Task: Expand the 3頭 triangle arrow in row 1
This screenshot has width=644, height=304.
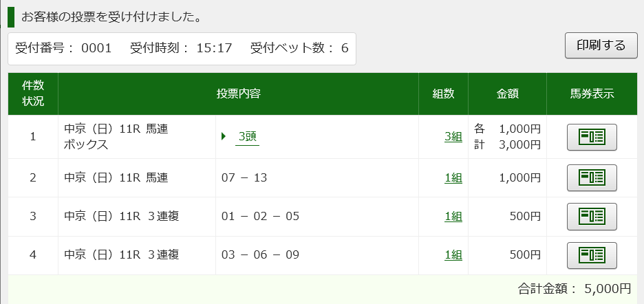Action: (224, 136)
